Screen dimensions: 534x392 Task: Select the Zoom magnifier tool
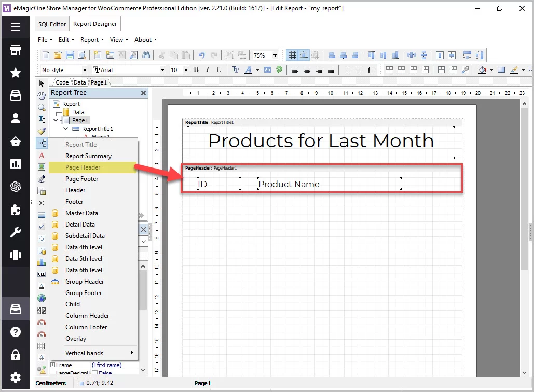(x=42, y=107)
